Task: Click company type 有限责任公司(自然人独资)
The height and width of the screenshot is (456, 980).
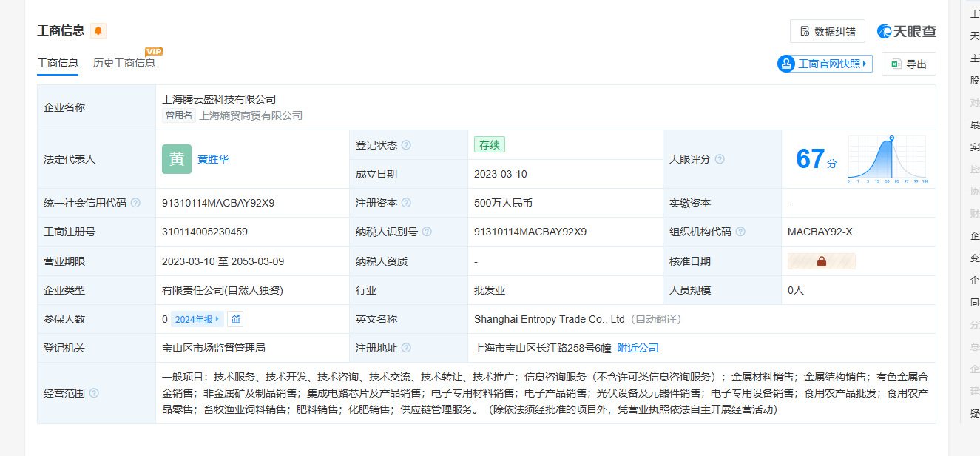Action: point(223,290)
